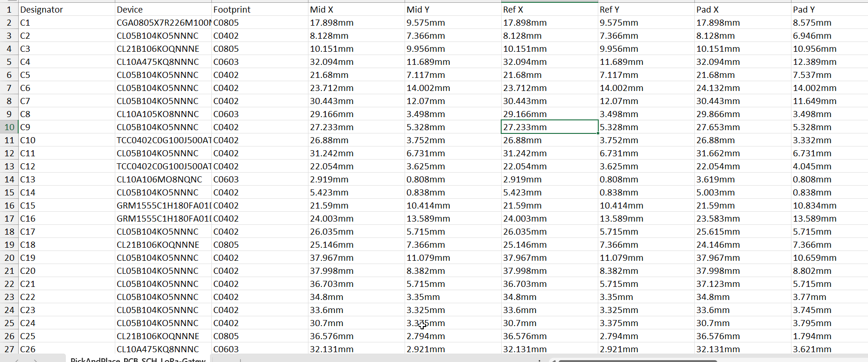Screen dimensions: 868x362
Task: Click Pad Y value 8.575mm for C1
Action: (829, 22)
